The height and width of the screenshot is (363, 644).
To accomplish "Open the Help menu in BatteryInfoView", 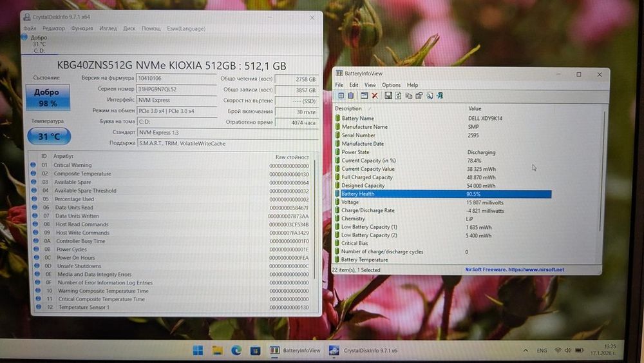I will (412, 84).
